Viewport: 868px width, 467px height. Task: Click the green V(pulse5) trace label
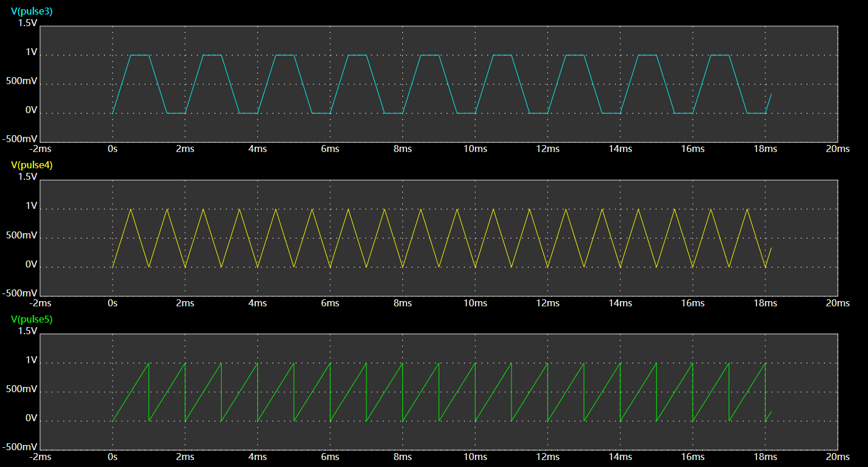31,319
